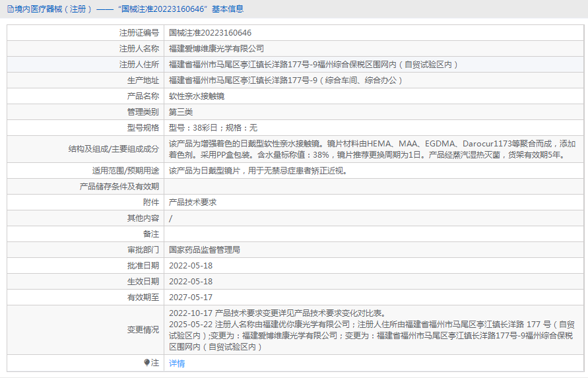Screen dimensions: 588x378
Task: Click the 注册人名称 label
Action: pyautogui.click(x=139, y=49)
